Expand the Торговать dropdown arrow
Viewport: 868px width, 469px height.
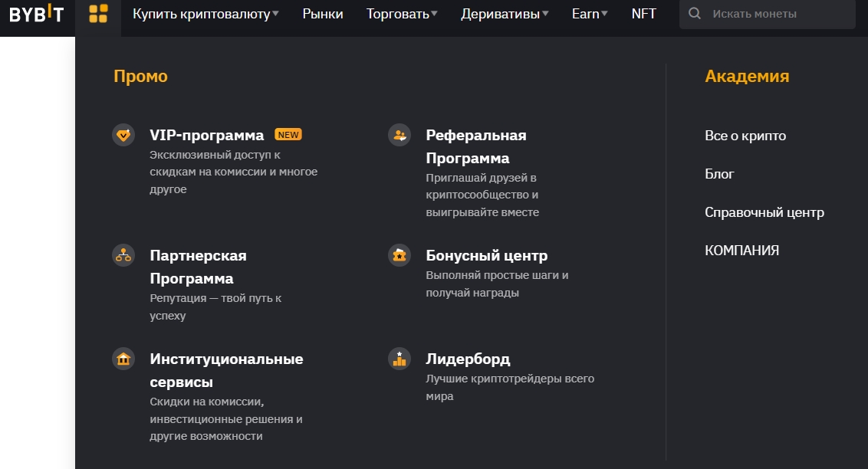434,14
